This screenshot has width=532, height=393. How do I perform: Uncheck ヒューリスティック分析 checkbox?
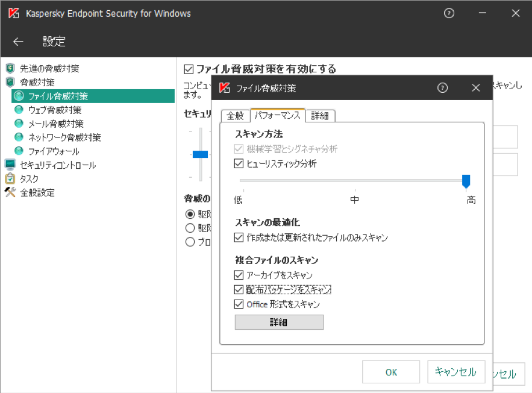tap(239, 163)
